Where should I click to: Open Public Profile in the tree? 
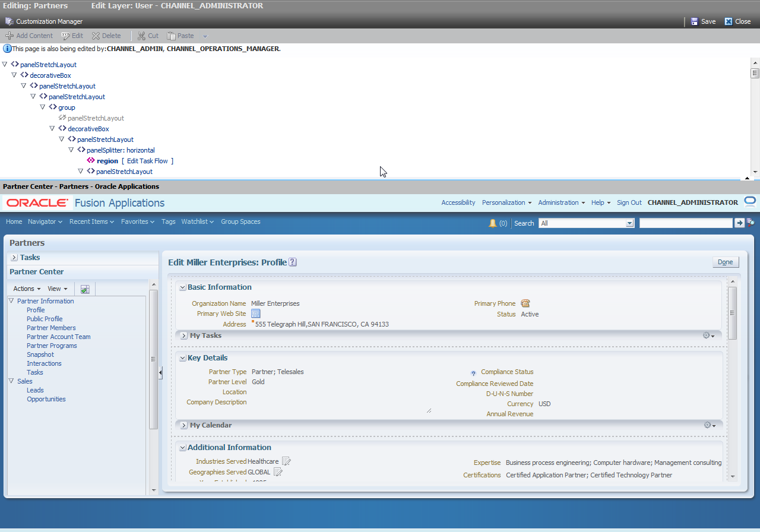(45, 319)
